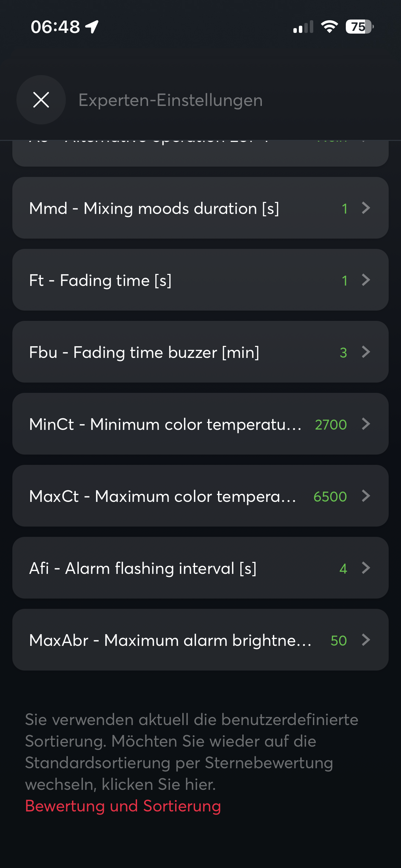Edit the 6500 MaxCt value
This screenshot has height=868, width=401.
(x=330, y=496)
